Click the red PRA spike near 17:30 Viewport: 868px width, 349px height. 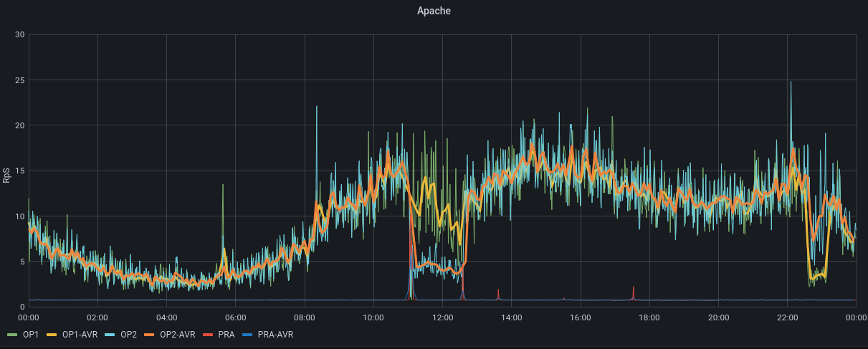click(x=634, y=290)
